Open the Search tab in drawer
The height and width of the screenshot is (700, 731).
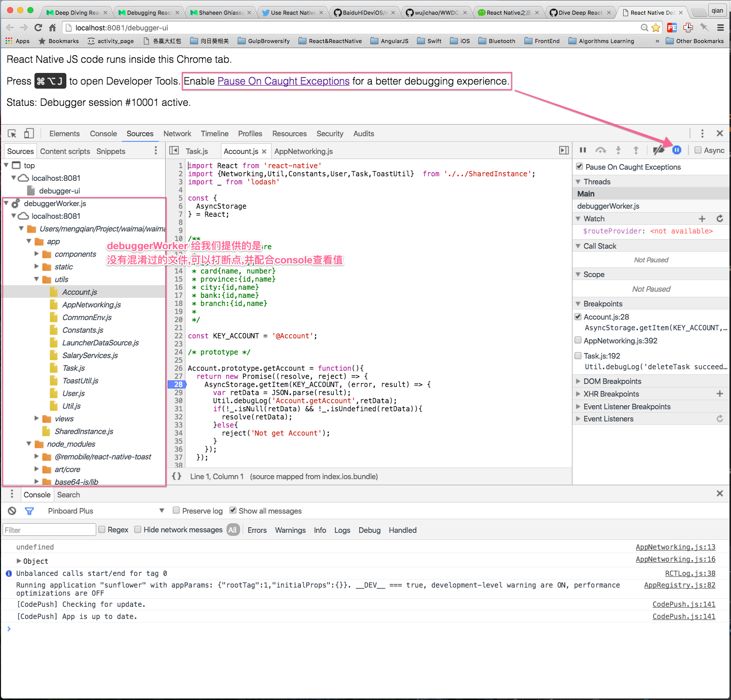coord(68,495)
